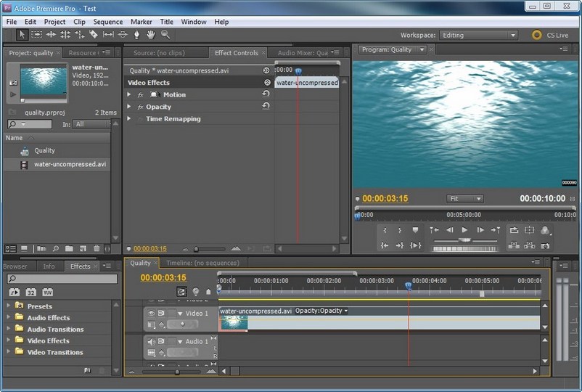The image size is (582, 392).
Task: Select water-uncompressed.avi in the project list
Action: coord(70,164)
